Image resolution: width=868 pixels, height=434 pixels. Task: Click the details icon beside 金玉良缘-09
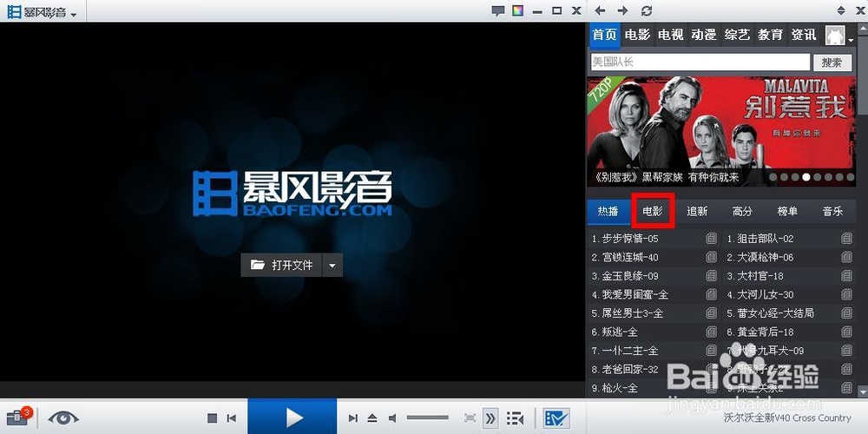click(x=712, y=276)
